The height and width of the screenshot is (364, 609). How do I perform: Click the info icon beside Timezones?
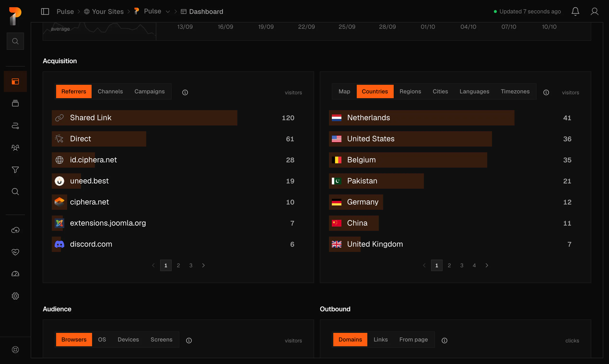(546, 92)
